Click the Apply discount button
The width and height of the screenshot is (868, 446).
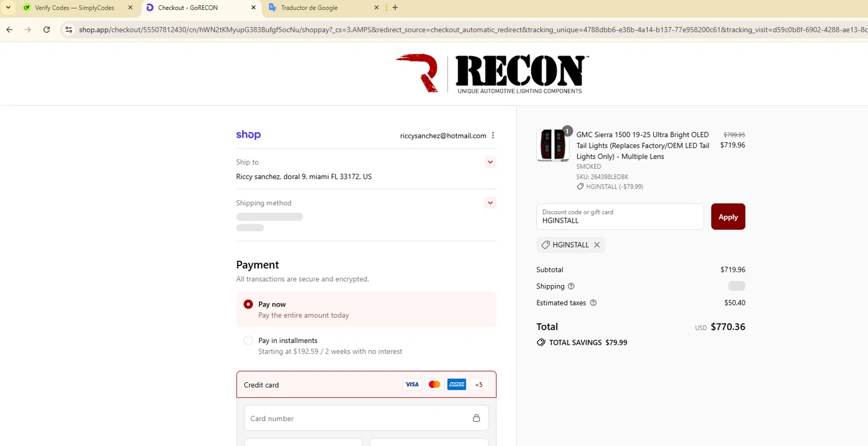[x=728, y=216]
